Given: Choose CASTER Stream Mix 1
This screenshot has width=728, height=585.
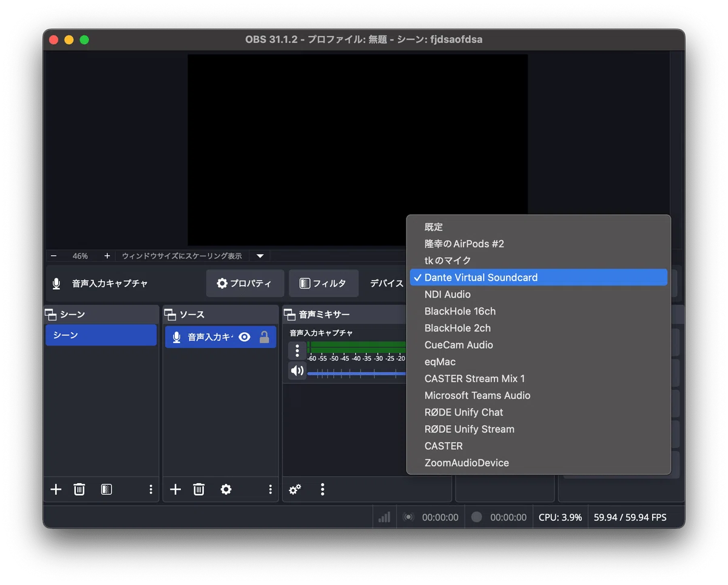Looking at the screenshot, I should 539,378.
